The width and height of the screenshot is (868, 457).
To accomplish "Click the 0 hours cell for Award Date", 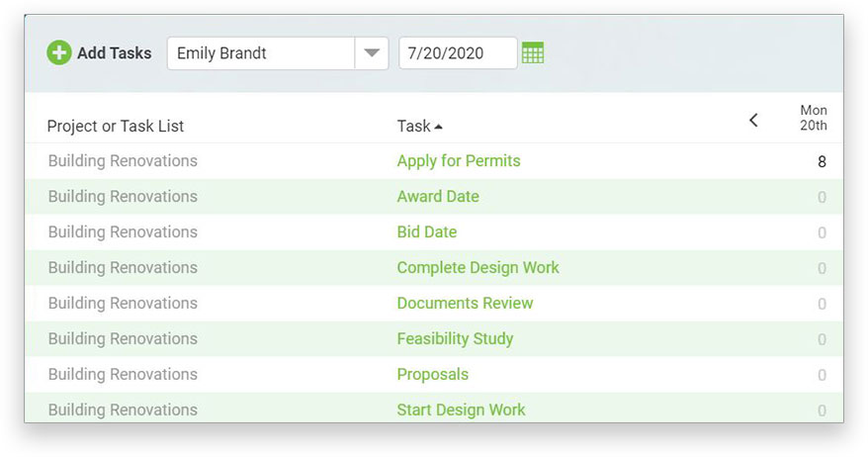I will point(822,197).
